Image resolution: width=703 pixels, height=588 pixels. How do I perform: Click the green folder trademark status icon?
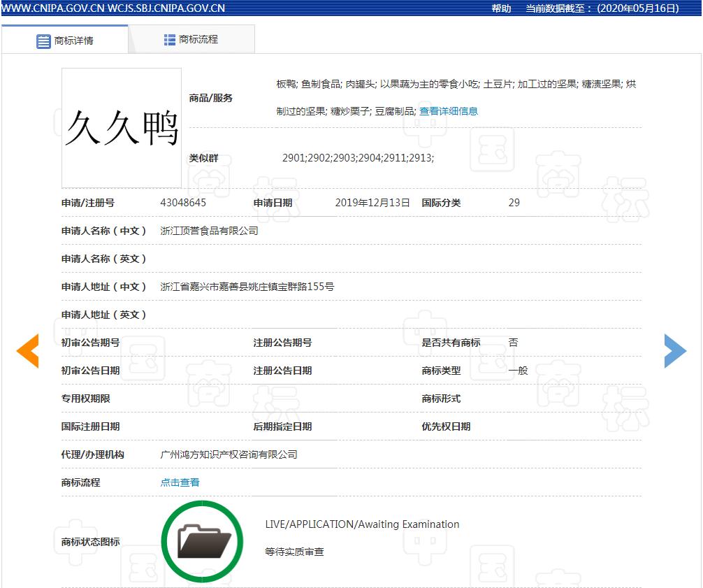[x=202, y=540]
